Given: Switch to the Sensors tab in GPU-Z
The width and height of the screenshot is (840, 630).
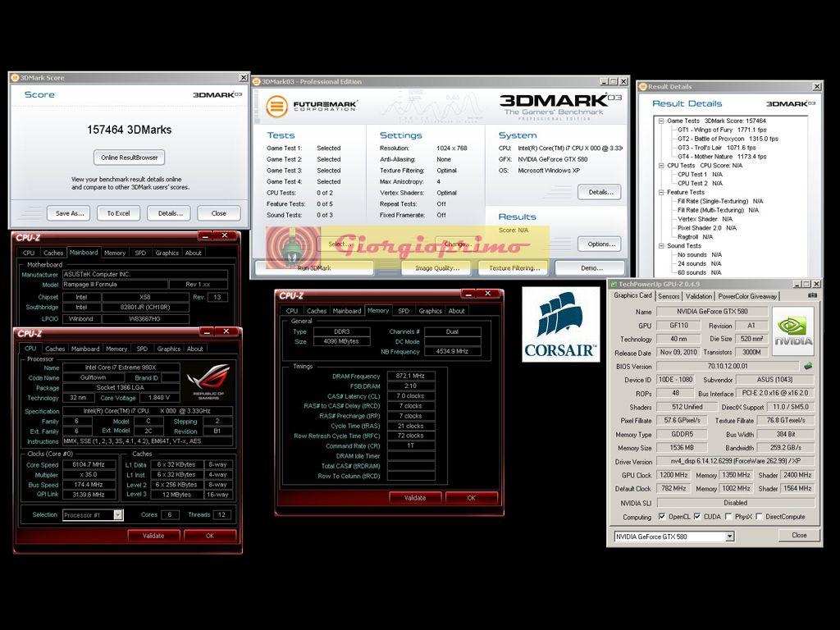Looking at the screenshot, I should pos(668,296).
